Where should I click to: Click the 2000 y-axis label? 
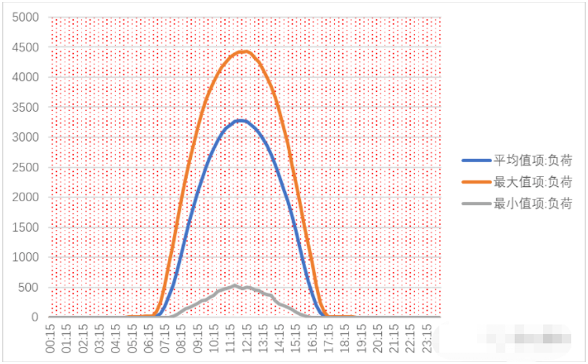(25, 197)
